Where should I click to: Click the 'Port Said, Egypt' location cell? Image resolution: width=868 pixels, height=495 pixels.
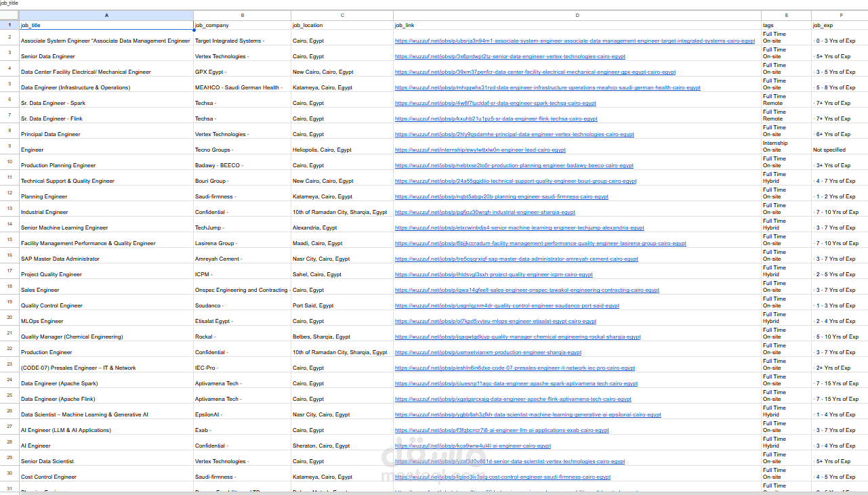pos(342,303)
